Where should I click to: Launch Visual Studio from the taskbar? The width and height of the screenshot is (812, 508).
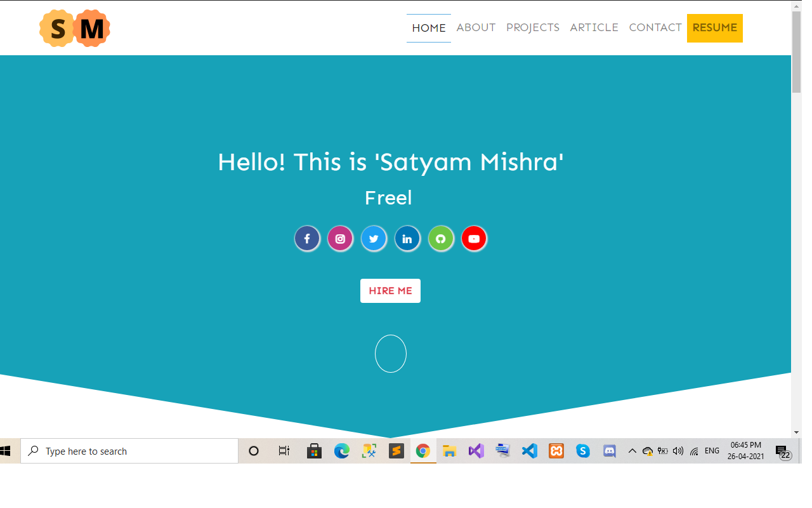pos(476,451)
